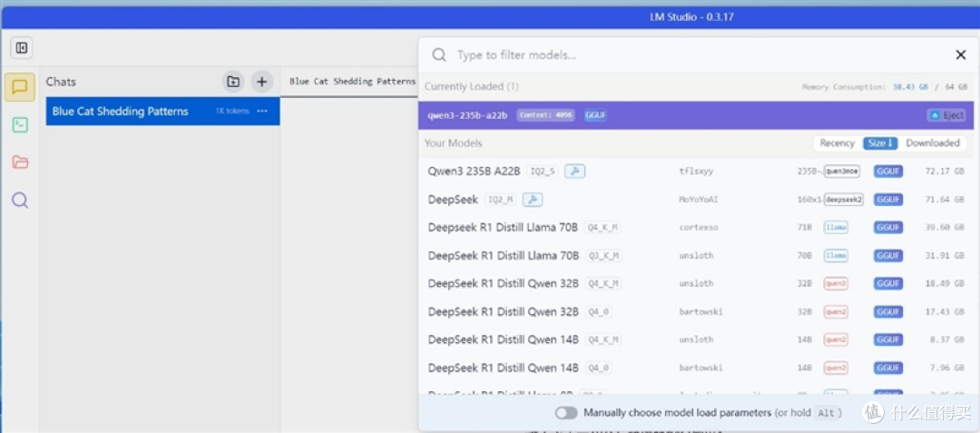This screenshot has width=980, height=433.
Task: Load Deepseek R1 Distill Llama 70B Q4_K_M
Action: (x=696, y=228)
